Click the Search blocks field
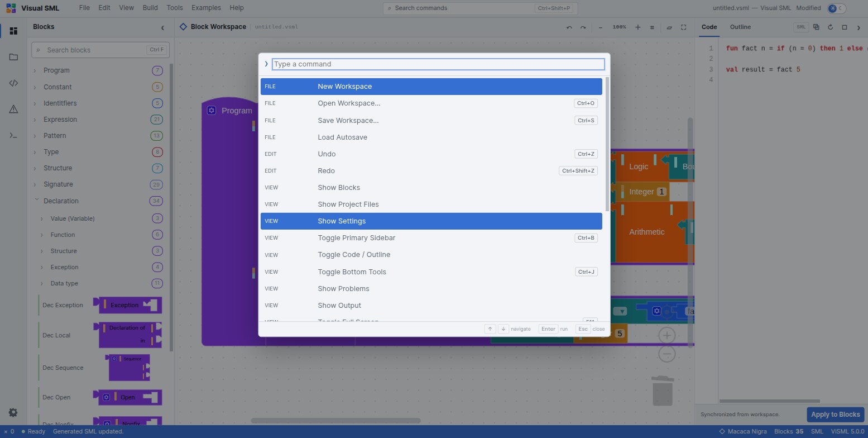 [x=100, y=50]
